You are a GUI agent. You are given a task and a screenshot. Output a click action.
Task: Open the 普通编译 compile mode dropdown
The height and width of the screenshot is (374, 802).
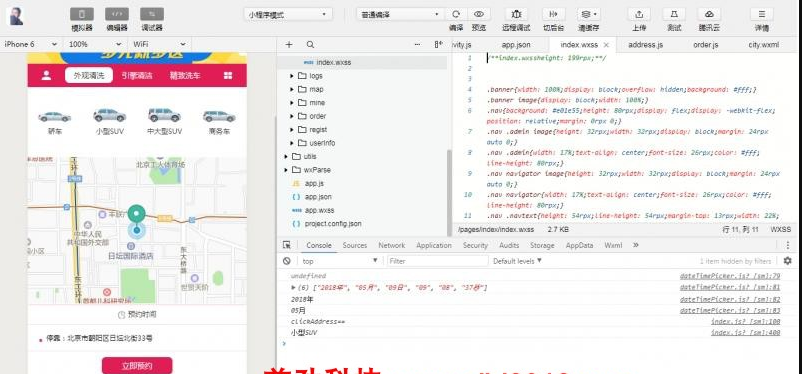400,15
